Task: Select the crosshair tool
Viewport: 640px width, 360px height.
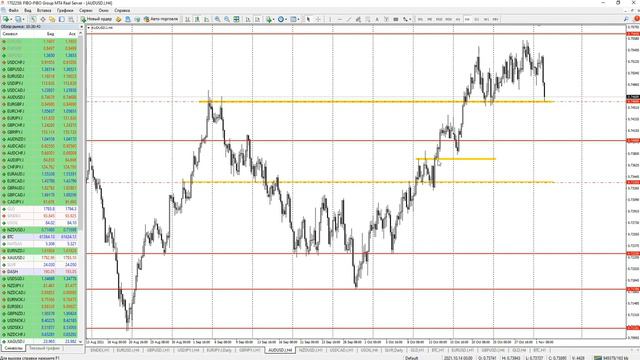Action: (x=318, y=19)
